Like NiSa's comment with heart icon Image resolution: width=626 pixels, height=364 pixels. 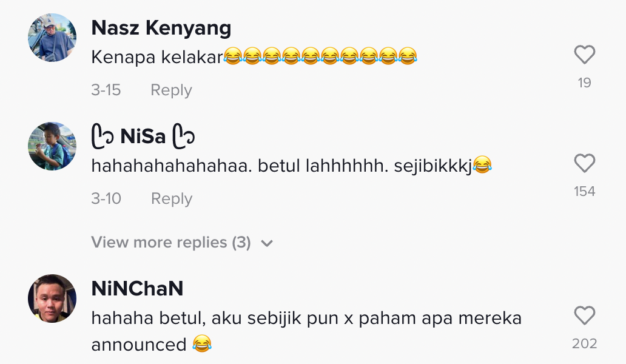click(584, 164)
